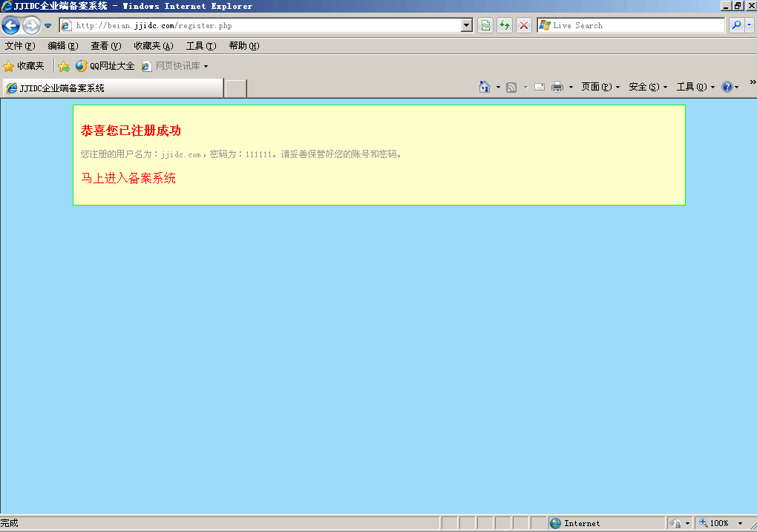Select the JJIDC企业端备案系统 tab
Viewport: 757px width, 532px height.
111,88
